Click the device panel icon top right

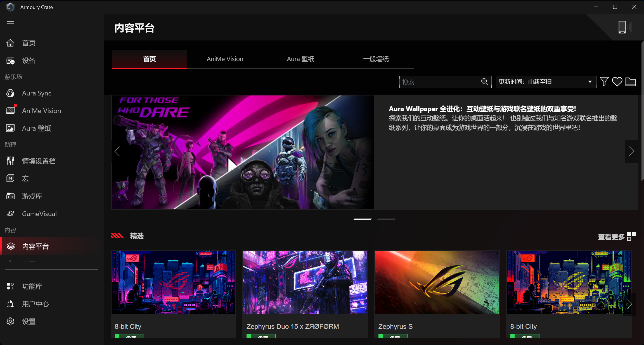(625, 27)
